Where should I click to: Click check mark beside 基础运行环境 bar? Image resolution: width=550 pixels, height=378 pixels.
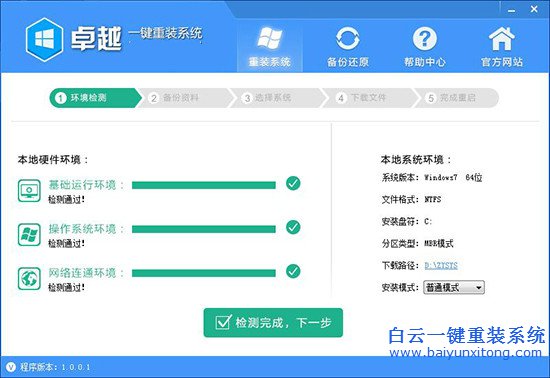[293, 183]
